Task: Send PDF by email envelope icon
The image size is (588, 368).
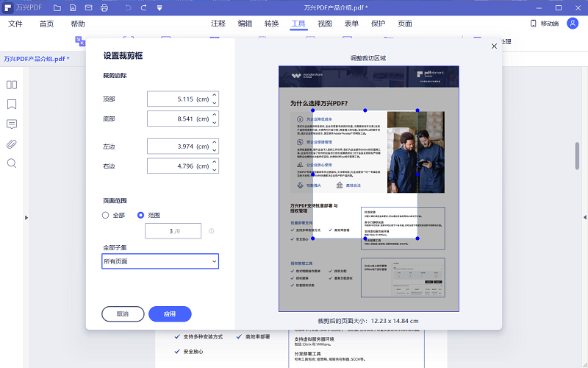Action: point(88,8)
